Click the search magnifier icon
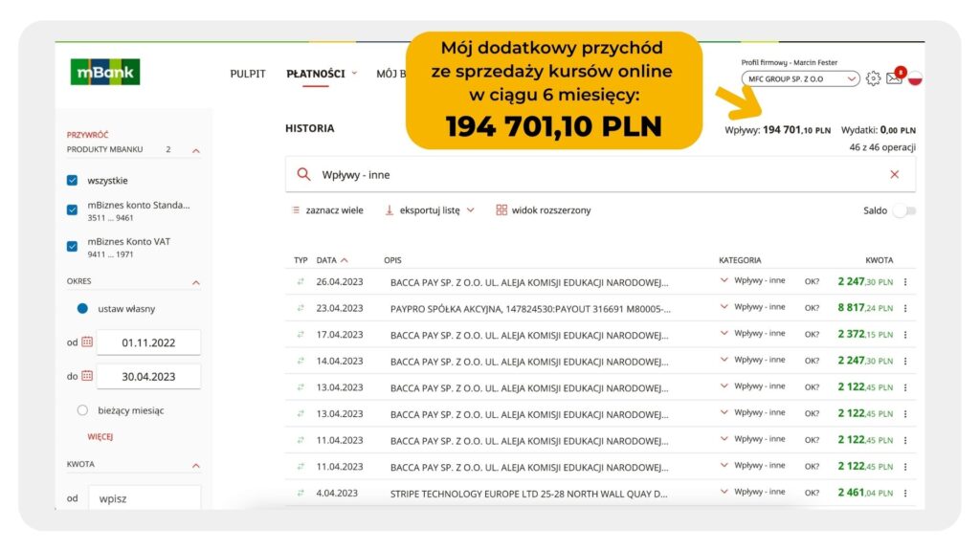The height and width of the screenshot is (551, 980). pyautogui.click(x=303, y=174)
